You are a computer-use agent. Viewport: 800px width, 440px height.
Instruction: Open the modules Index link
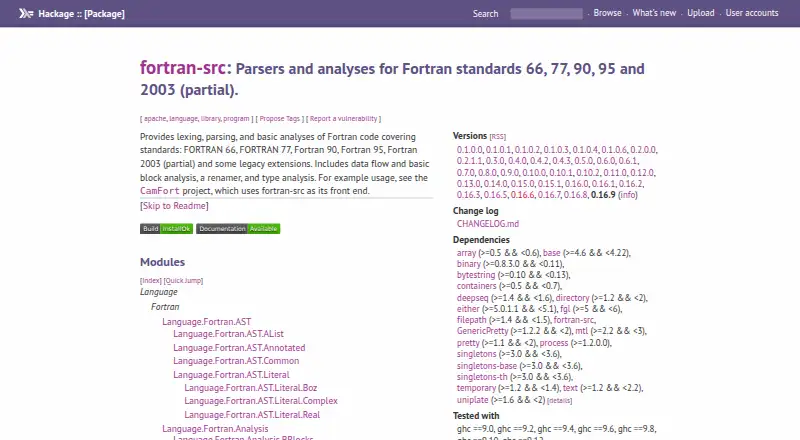click(x=151, y=281)
